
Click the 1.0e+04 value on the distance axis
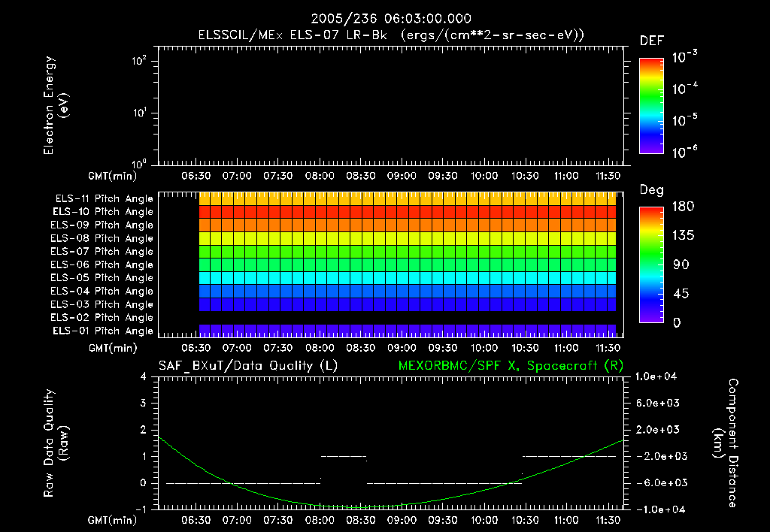click(x=656, y=376)
